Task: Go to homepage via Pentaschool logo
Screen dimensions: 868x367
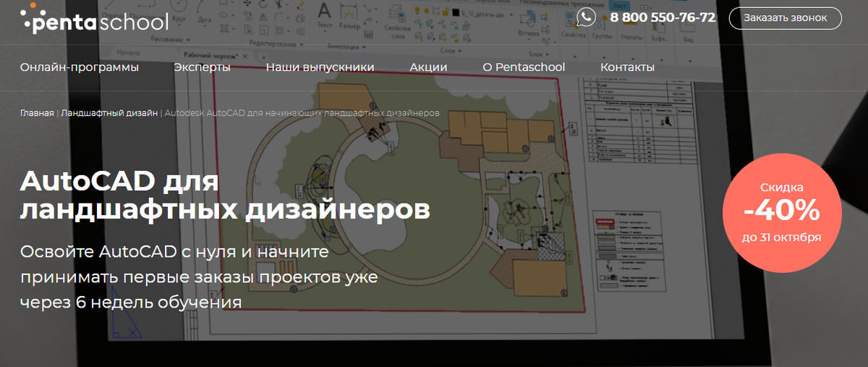Action: point(95,20)
